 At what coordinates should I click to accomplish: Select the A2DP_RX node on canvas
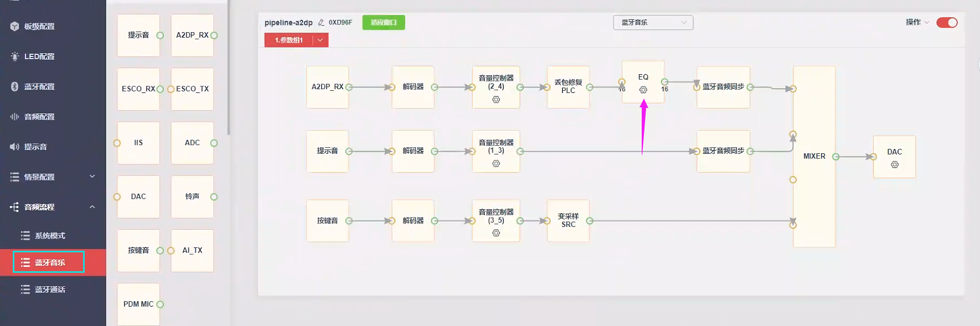tap(327, 87)
